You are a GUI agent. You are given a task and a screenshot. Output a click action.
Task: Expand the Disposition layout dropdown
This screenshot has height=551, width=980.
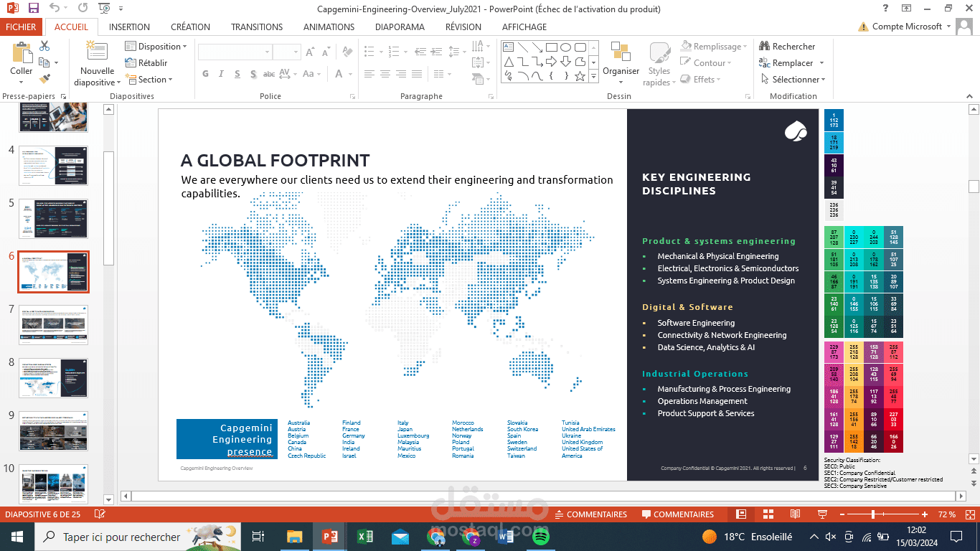pos(156,47)
